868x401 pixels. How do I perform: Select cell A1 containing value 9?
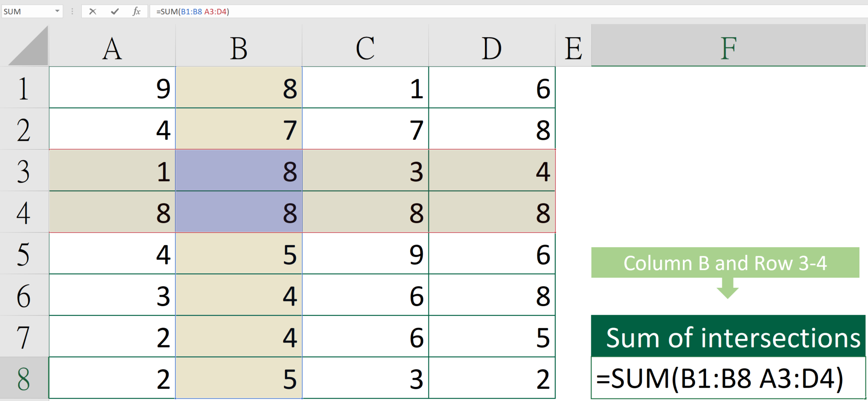pyautogui.click(x=112, y=87)
